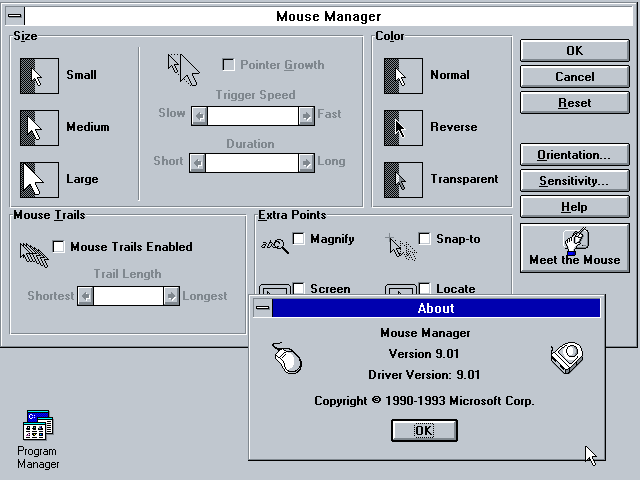Viewport: 640px width, 480px height.
Task: Click the "Driver Version: 9.01" text
Action: click(424, 375)
